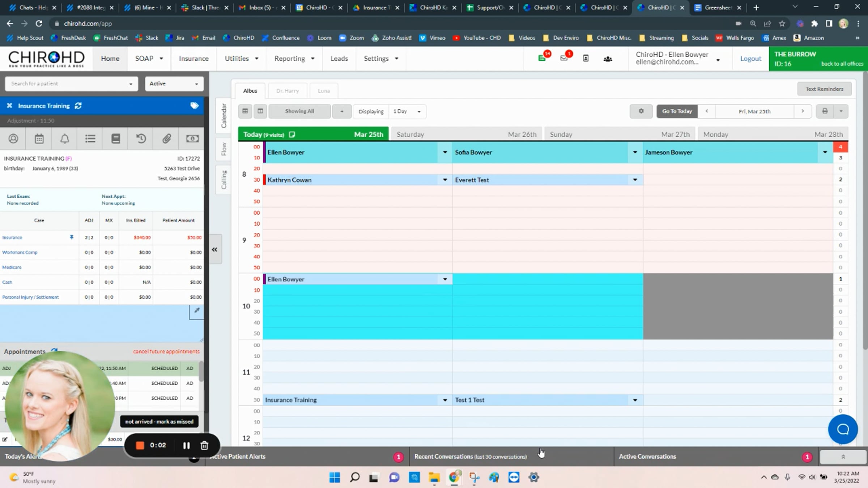Open the Active patient status dropdown
Screen dimensions: 868x488
tap(174, 84)
